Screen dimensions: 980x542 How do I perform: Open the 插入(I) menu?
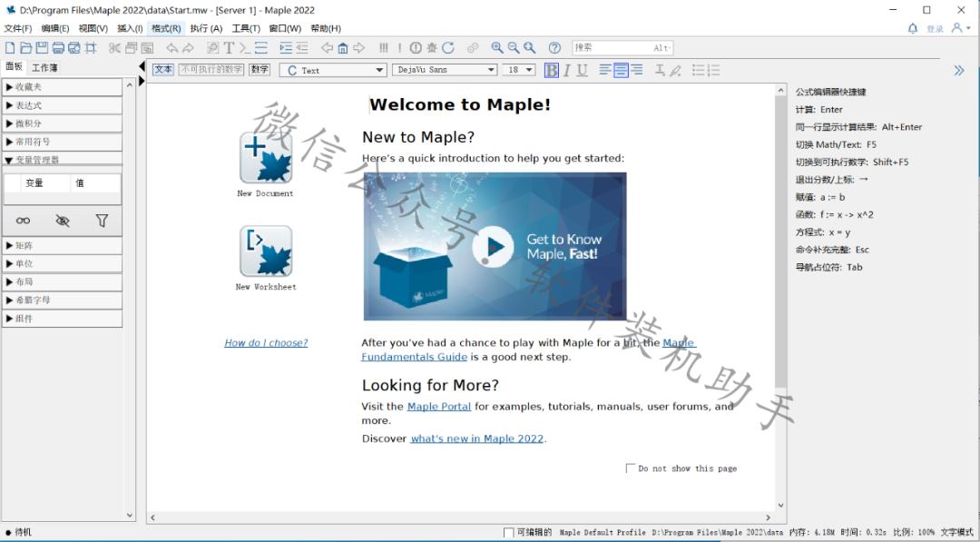coord(130,28)
